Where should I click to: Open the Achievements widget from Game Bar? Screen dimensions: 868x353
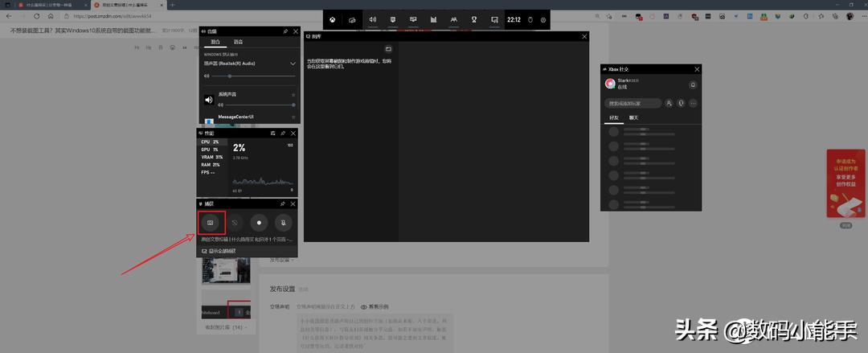tap(474, 19)
